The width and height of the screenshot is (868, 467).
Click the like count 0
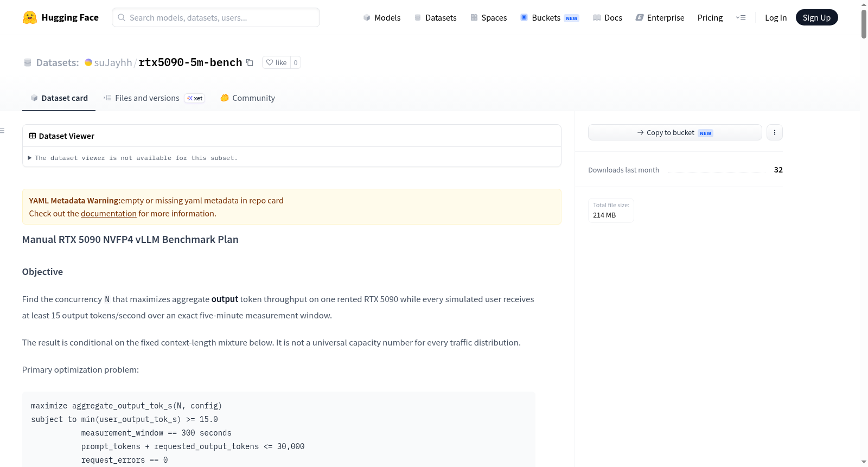coord(296,62)
